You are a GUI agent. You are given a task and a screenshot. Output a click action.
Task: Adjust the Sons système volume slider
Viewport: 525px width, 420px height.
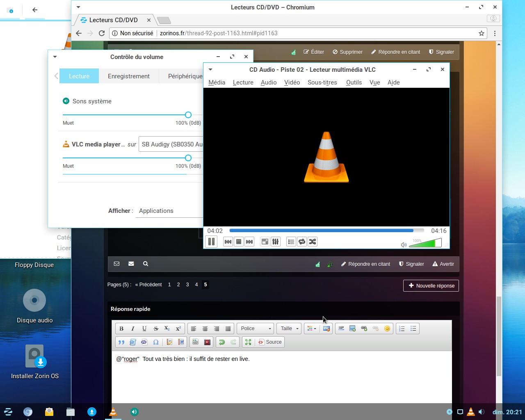188,115
